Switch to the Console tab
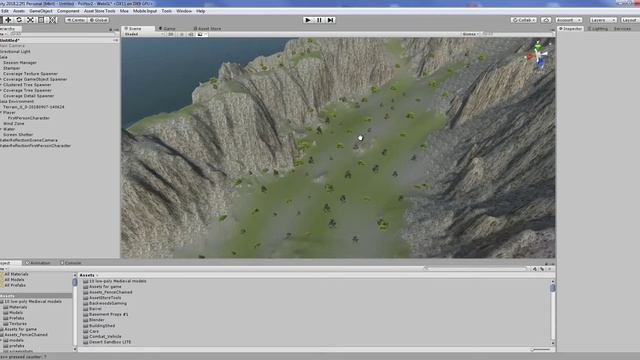This screenshot has height=360, width=640. coord(71,263)
